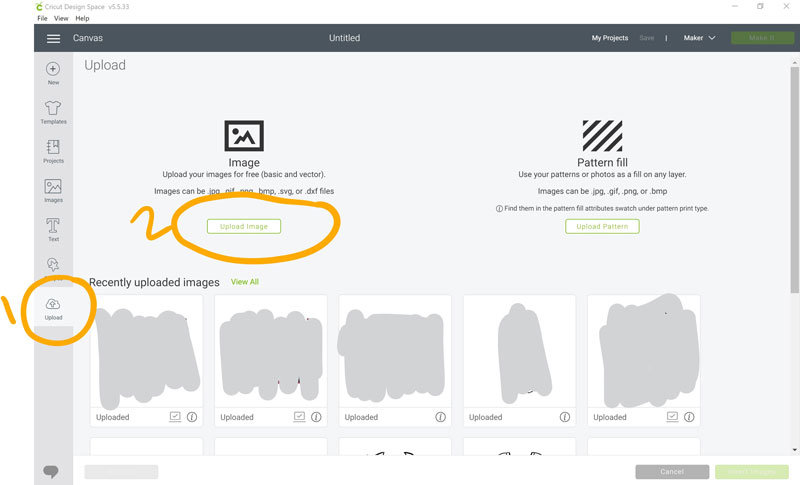Select the fourth recently uploaded image thumbnail
The height and width of the screenshot is (485, 800).
[519, 351]
